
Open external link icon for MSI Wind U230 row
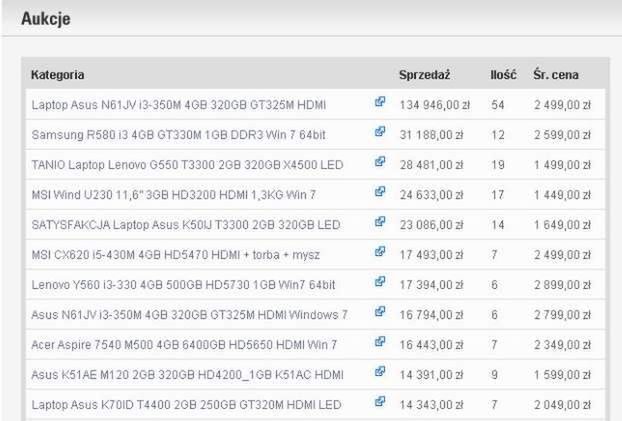tap(380, 192)
